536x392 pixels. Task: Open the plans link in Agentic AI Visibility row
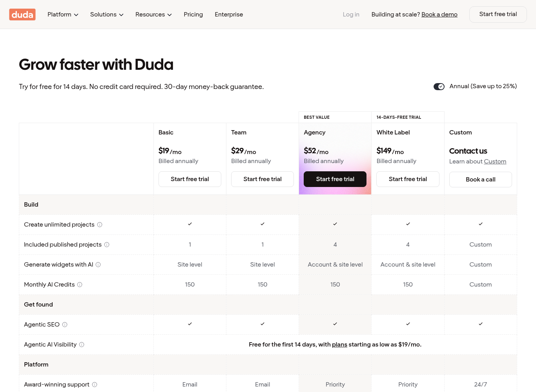click(x=339, y=345)
